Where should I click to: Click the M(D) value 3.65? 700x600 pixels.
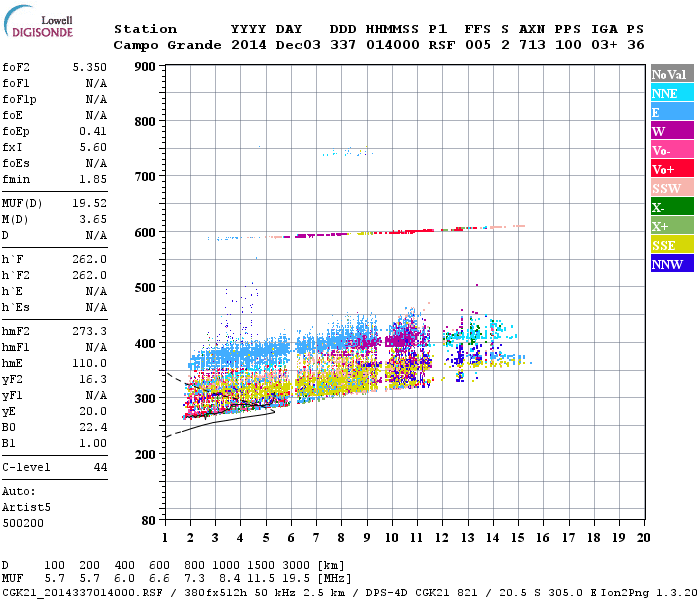(93, 219)
